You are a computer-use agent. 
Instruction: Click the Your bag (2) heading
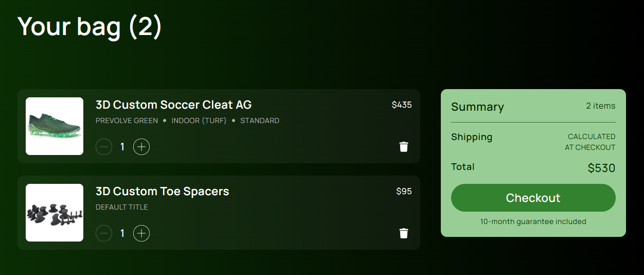90,26
